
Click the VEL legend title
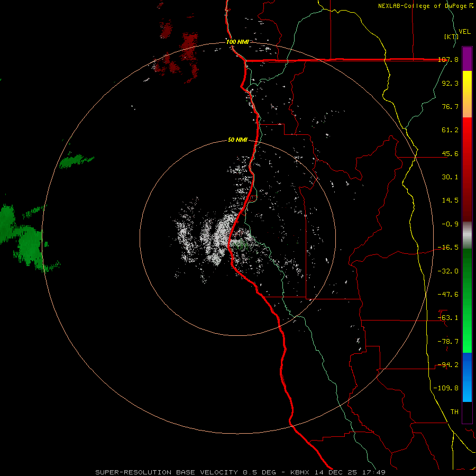[464, 32]
